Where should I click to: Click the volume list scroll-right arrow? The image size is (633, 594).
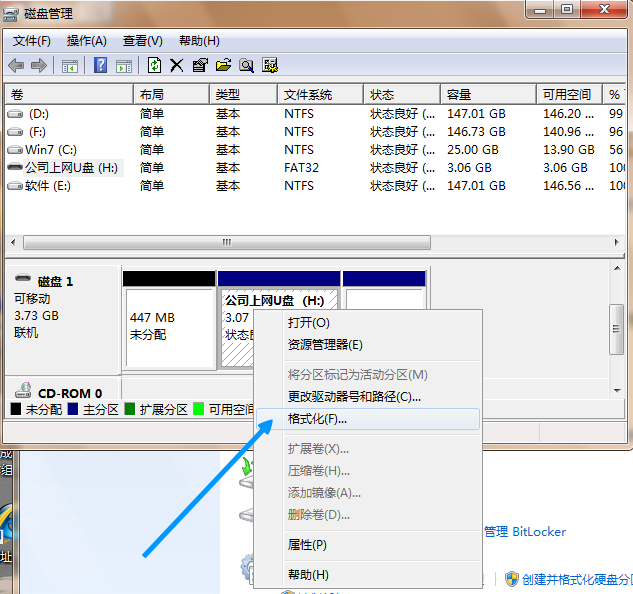[x=616, y=243]
